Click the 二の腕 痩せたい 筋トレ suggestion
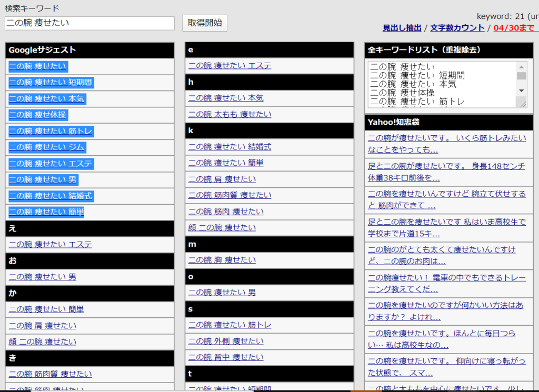The width and height of the screenshot is (539, 392). coord(51,131)
